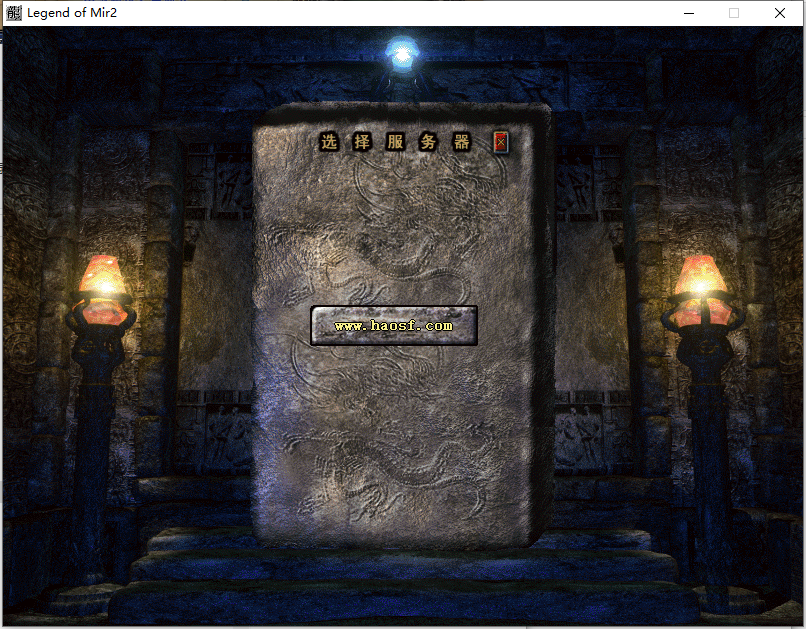Click the left glowing torch lamp
This screenshot has width=806, height=629.
click(x=101, y=285)
